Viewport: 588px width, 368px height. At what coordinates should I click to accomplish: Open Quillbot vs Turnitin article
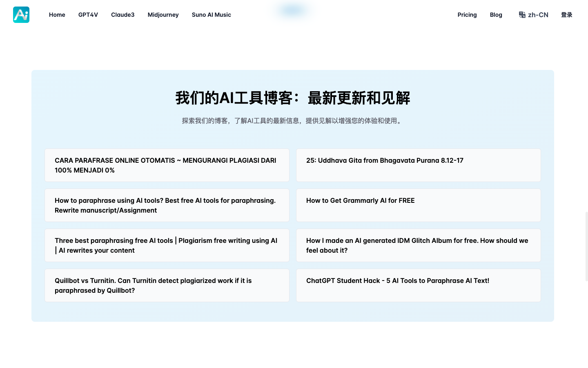pyautogui.click(x=167, y=285)
